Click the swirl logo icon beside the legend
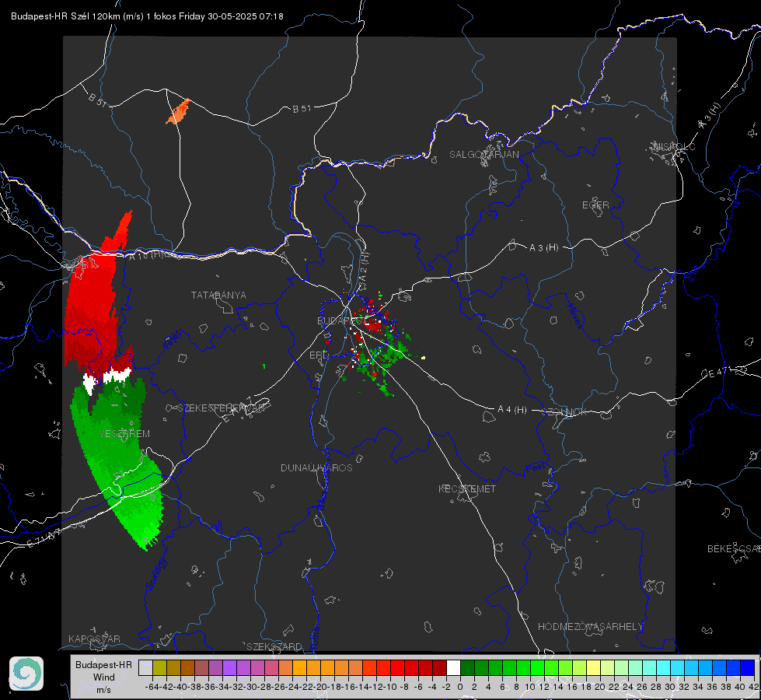The height and width of the screenshot is (700, 761). click(26, 674)
